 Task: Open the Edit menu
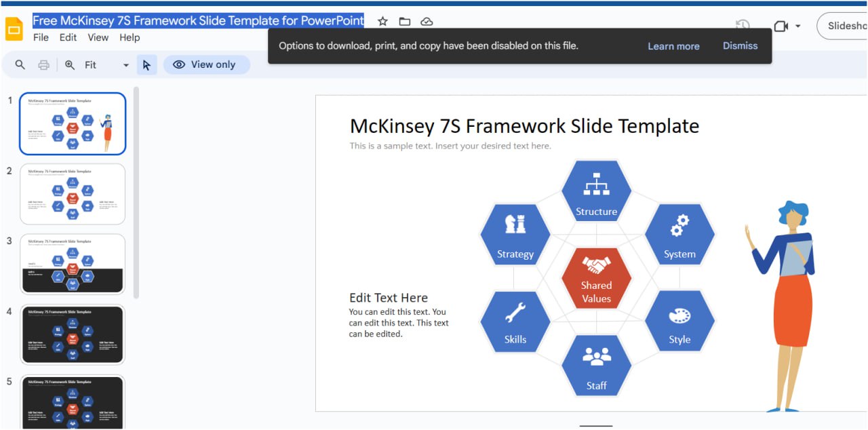pyautogui.click(x=68, y=37)
